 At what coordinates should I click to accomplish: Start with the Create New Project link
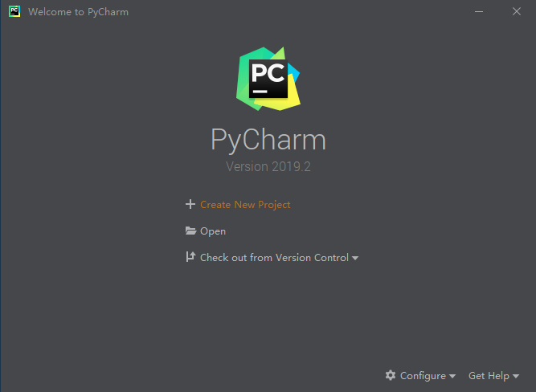coord(245,204)
